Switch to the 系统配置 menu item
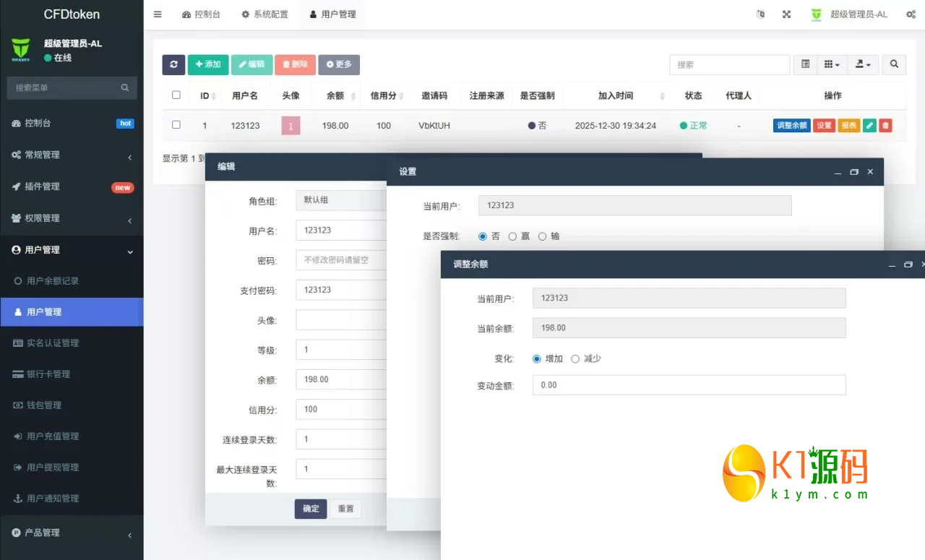The image size is (925, 560). [264, 14]
